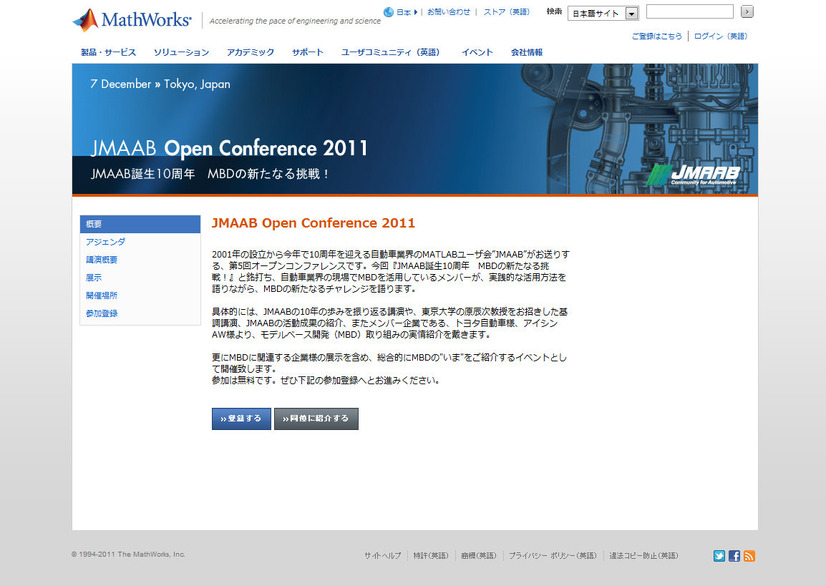Open the ストア(英語) link
Viewport: 826px width, 586px height.
[507, 12]
